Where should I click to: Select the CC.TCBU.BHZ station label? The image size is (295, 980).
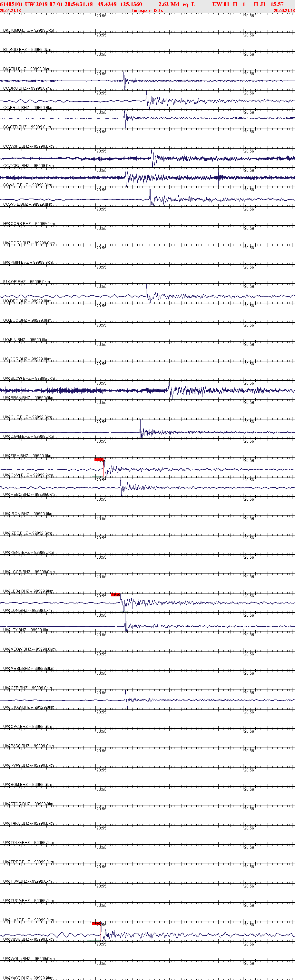click(29, 165)
